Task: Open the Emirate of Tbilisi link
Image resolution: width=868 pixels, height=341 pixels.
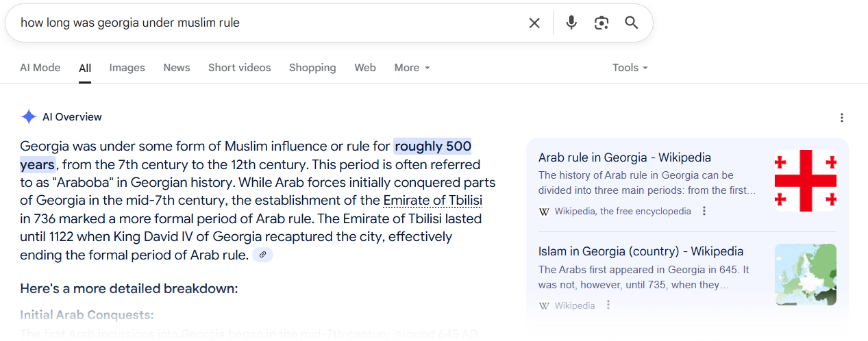Action: (433, 201)
